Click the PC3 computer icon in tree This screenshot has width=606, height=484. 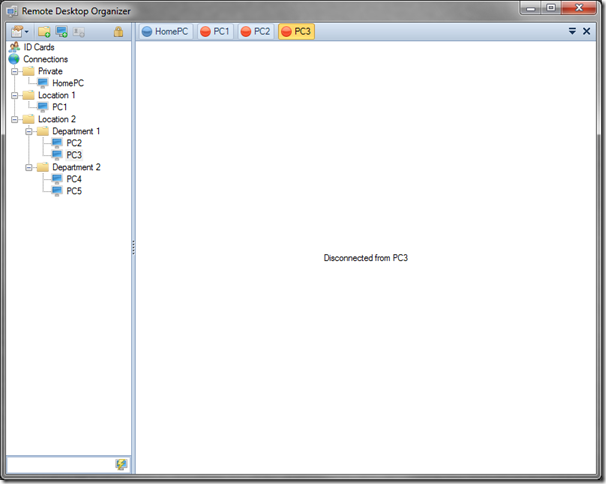[x=57, y=155]
